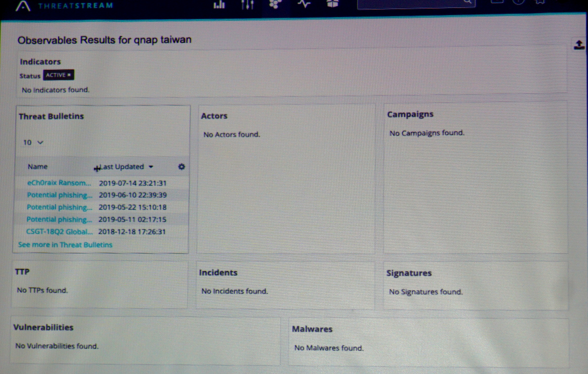Click the No Signatures found text
This screenshot has width=588, height=374.
pyautogui.click(x=426, y=292)
